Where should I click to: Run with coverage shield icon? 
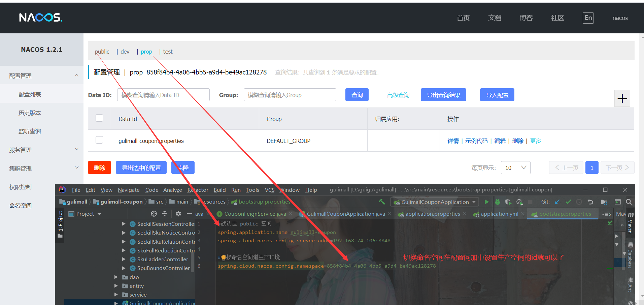[x=508, y=202]
